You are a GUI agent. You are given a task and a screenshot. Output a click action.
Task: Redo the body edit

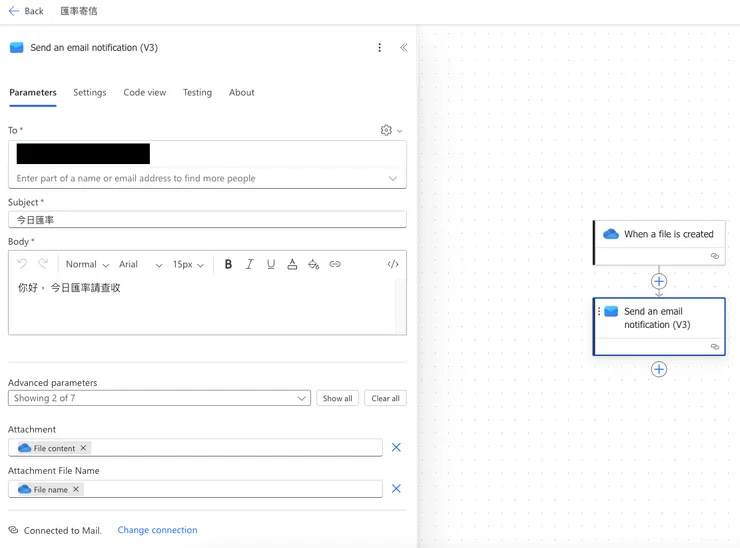pos(43,264)
